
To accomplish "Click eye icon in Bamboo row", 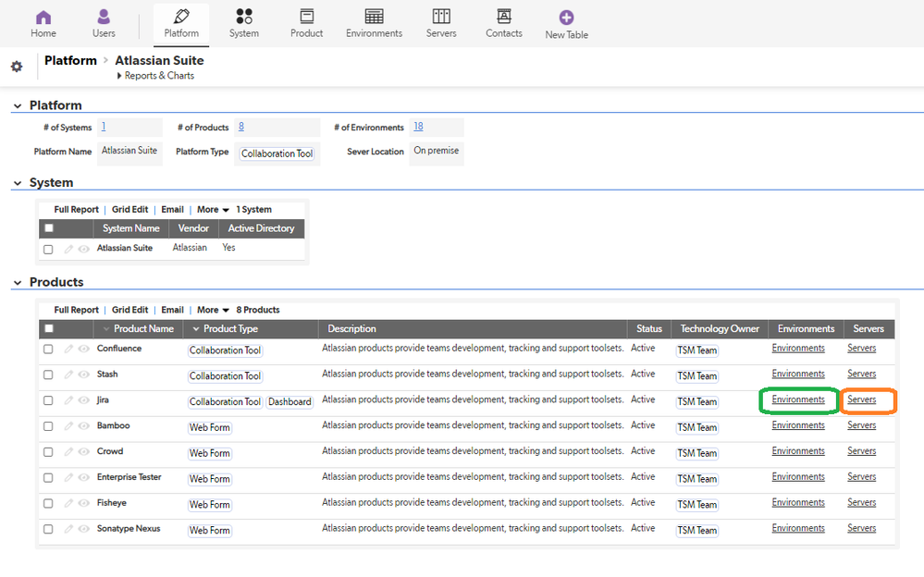I will (83, 426).
